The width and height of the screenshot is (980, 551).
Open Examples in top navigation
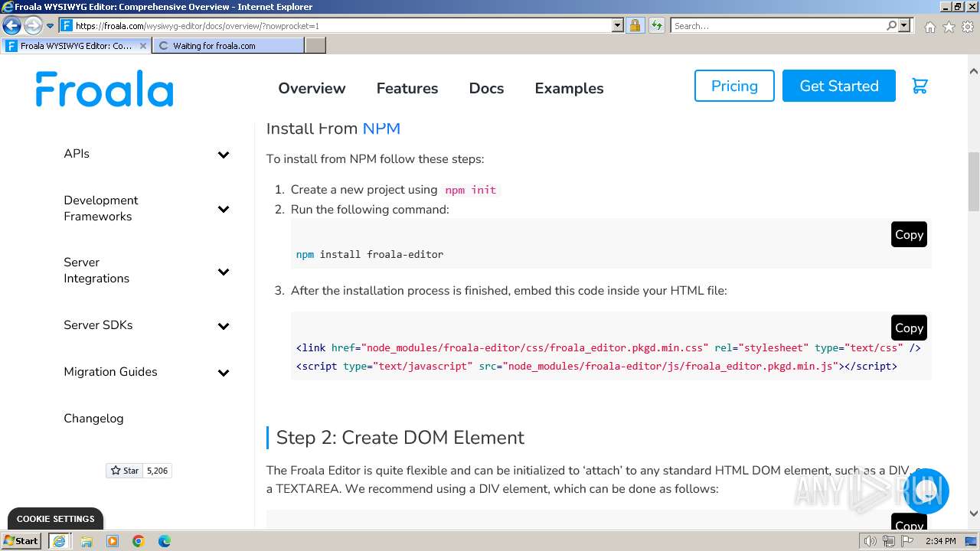[569, 89]
